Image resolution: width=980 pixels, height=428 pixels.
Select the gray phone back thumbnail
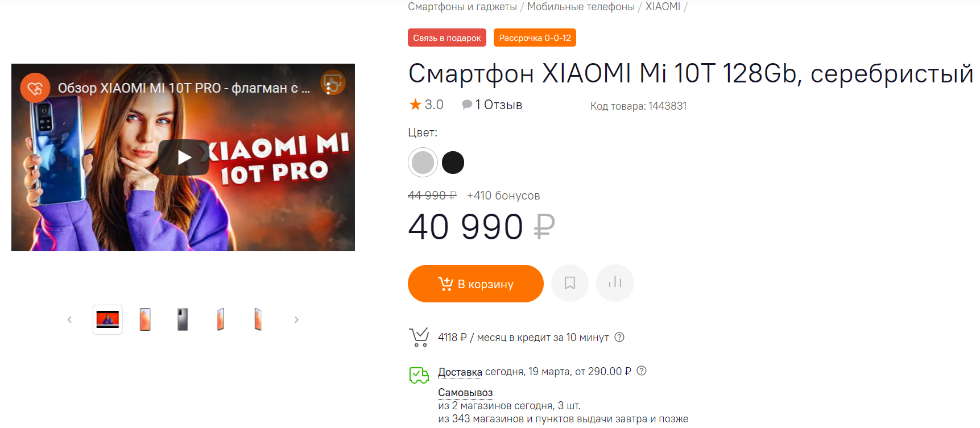click(183, 319)
